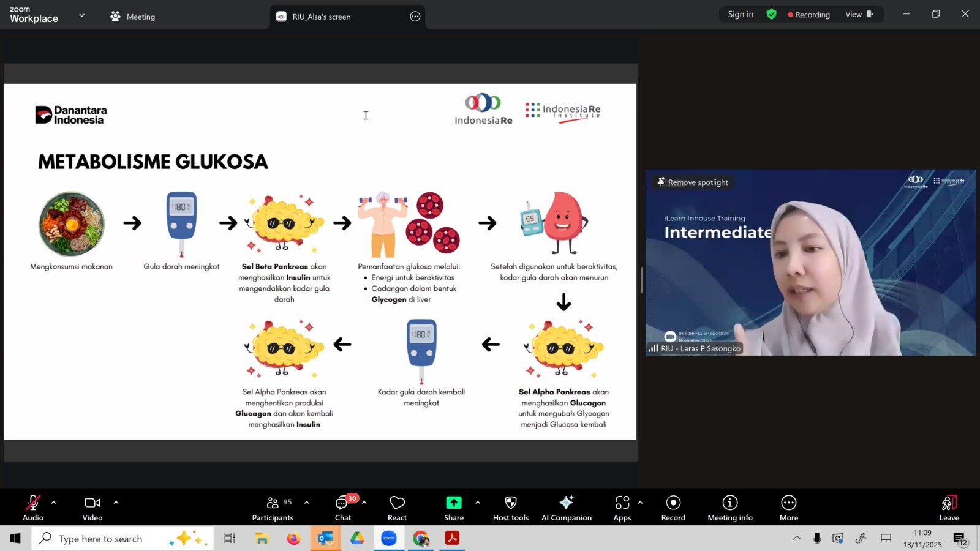Click the green Share screen icon
Image resolution: width=980 pixels, height=551 pixels.
(x=453, y=503)
